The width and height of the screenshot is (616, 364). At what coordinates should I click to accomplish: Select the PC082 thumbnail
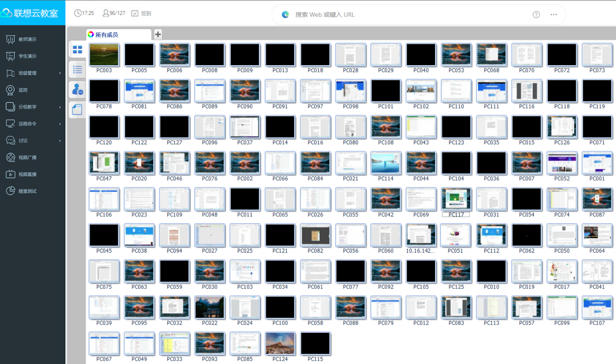315,235
